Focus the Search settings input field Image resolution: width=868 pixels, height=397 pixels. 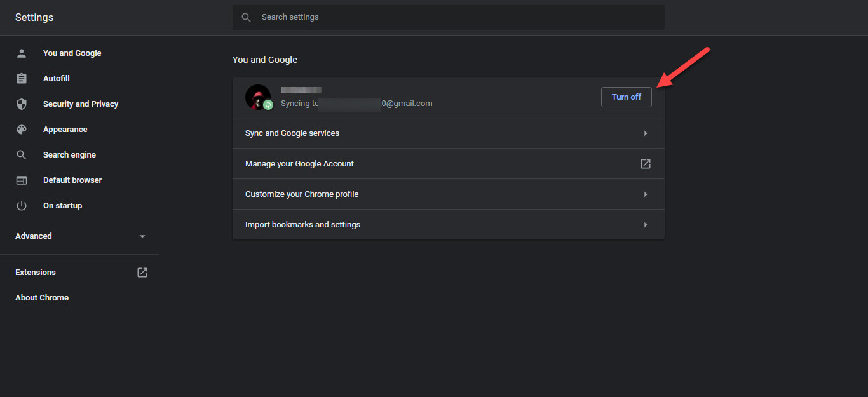[458, 17]
